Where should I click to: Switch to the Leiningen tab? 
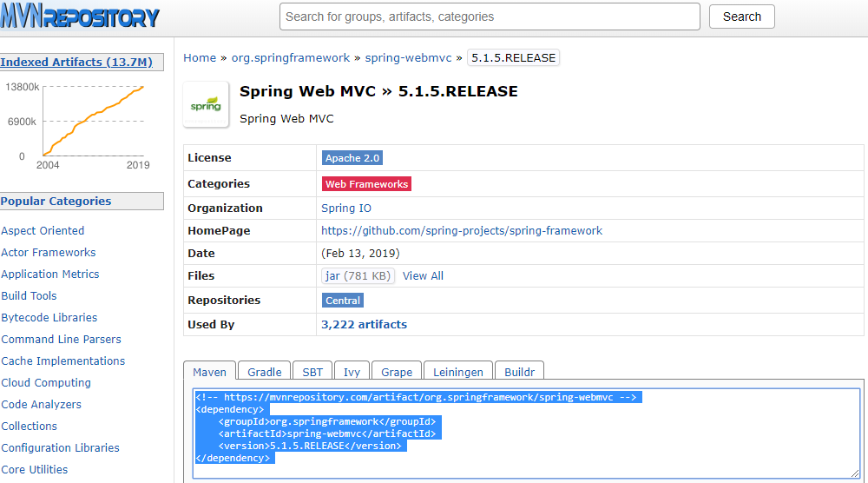click(457, 372)
